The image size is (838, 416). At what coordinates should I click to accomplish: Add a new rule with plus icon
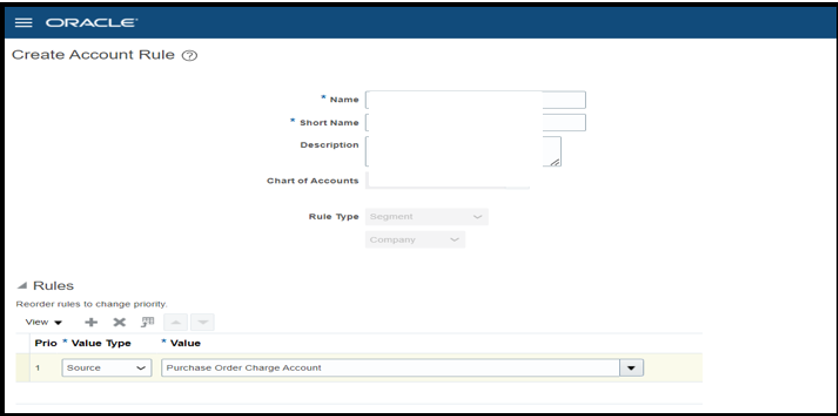pyautogui.click(x=91, y=322)
